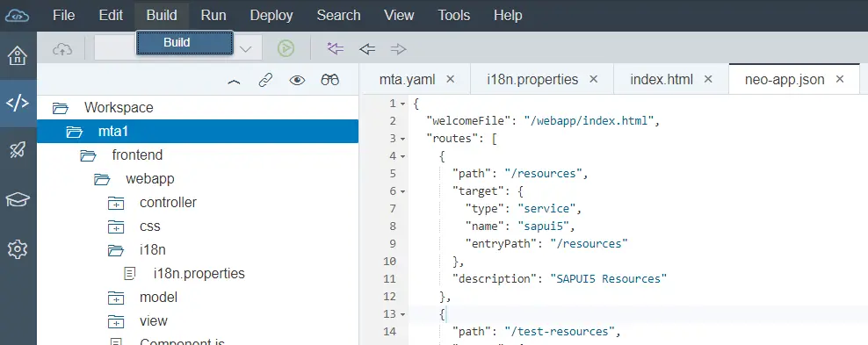868x345 pixels.
Task: Expand the controller folder
Action: coord(116,203)
